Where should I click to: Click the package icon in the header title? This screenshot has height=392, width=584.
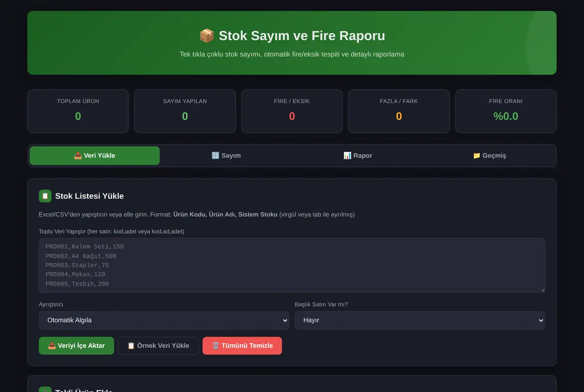click(207, 36)
